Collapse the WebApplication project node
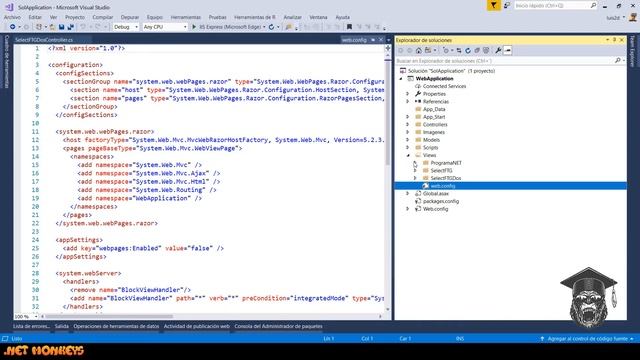 pyautogui.click(x=401, y=78)
